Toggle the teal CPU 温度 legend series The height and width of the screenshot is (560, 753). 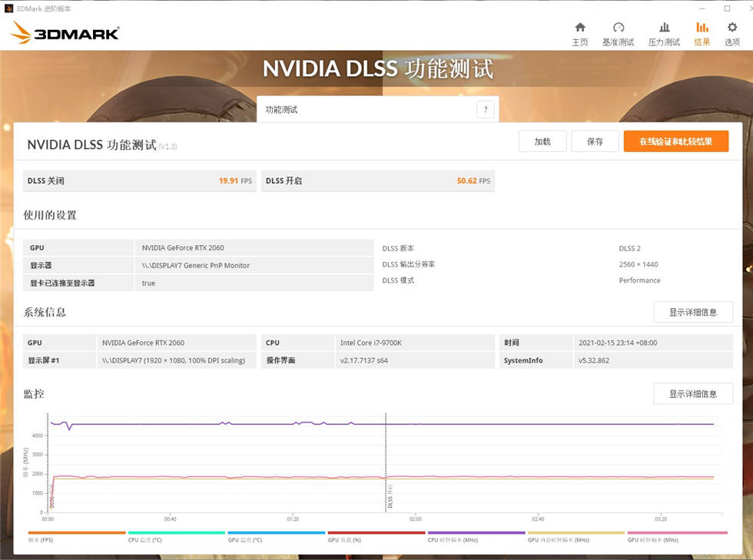[x=177, y=536]
